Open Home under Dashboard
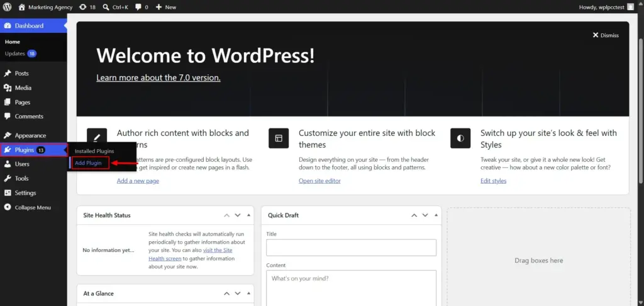Screen dimensions: 644x306 [x=13, y=42]
